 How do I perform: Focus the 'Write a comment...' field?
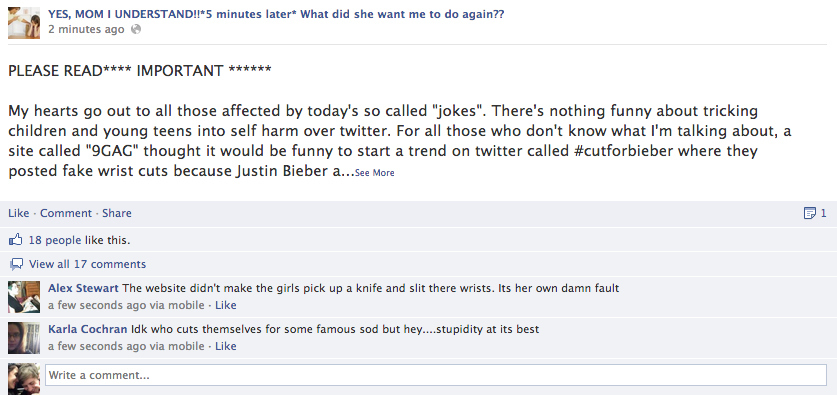pos(436,375)
